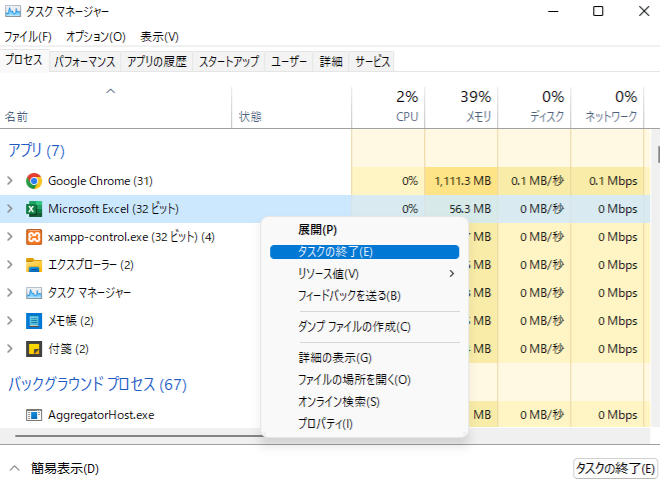Switch to the パフォーマンス tab
Screen dimensions: 660x491
[x=84, y=61]
